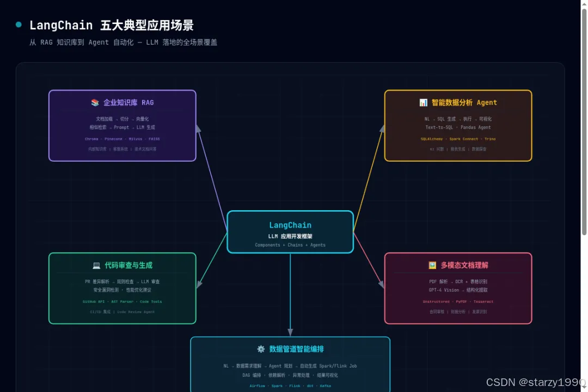Select the 智能数据分析 Agent card title

pyautogui.click(x=464, y=102)
